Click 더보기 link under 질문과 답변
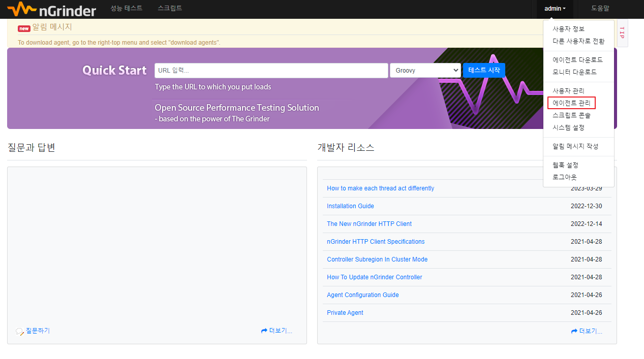Viewport: 644px width, 359px height. (281, 331)
